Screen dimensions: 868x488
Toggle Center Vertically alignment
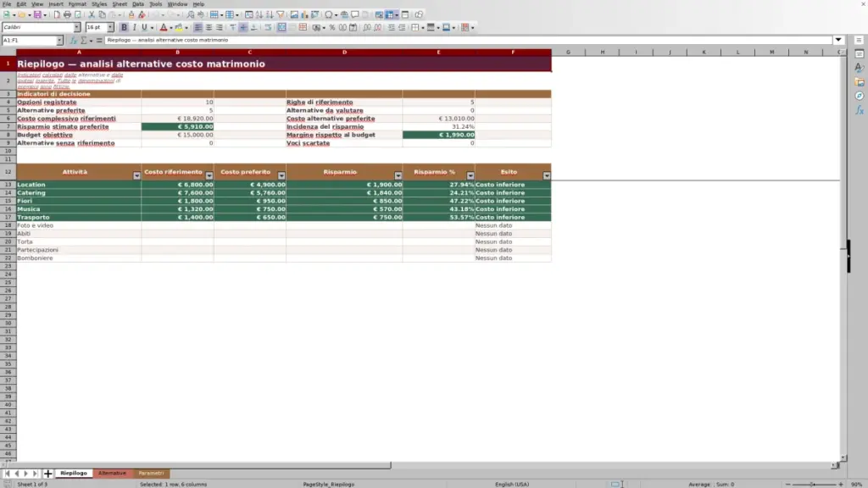243,27
